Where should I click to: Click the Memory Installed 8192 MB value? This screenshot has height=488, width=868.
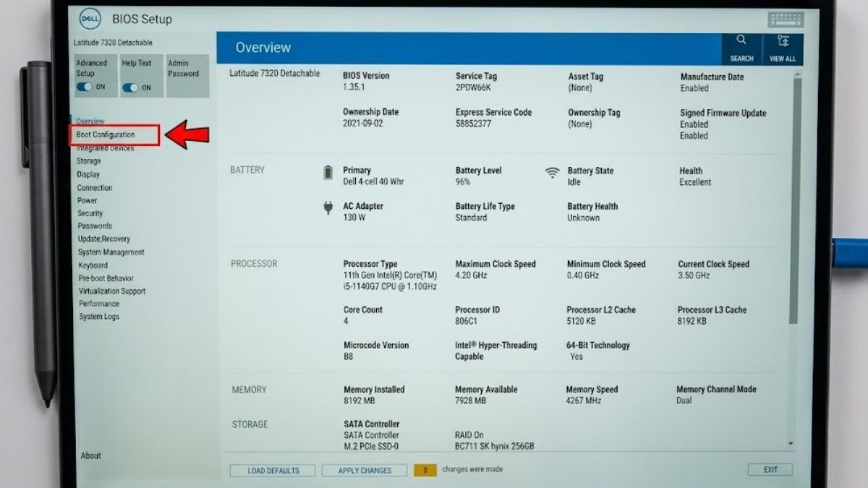[x=359, y=401]
